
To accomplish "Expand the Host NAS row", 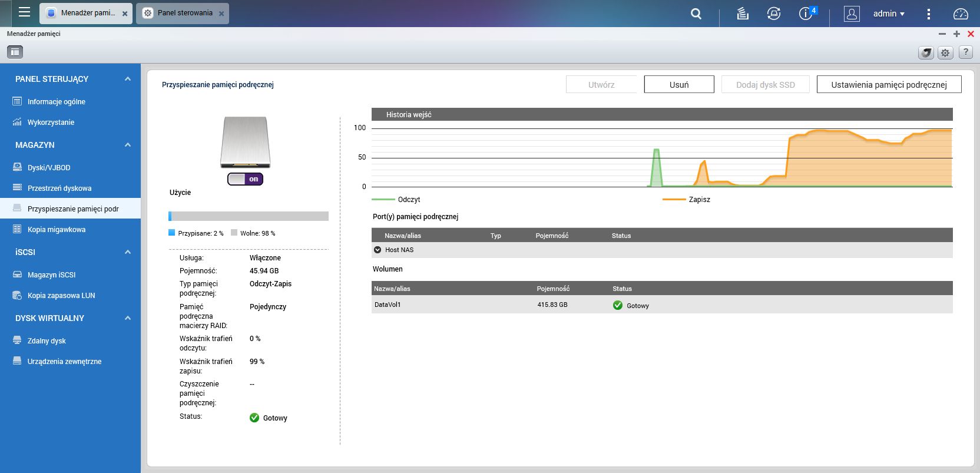I will click(x=378, y=250).
